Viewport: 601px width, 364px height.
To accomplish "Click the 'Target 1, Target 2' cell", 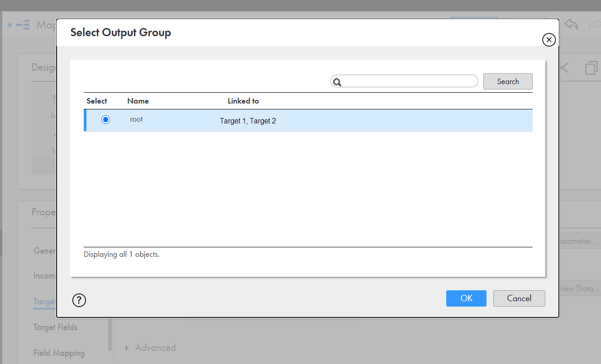I will 248,121.
